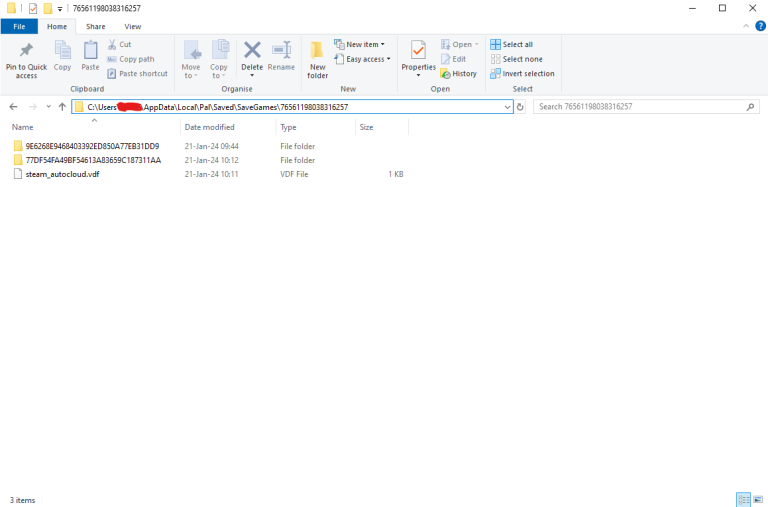Open the File menu
Viewport: 768px width, 507px height.
point(19,26)
